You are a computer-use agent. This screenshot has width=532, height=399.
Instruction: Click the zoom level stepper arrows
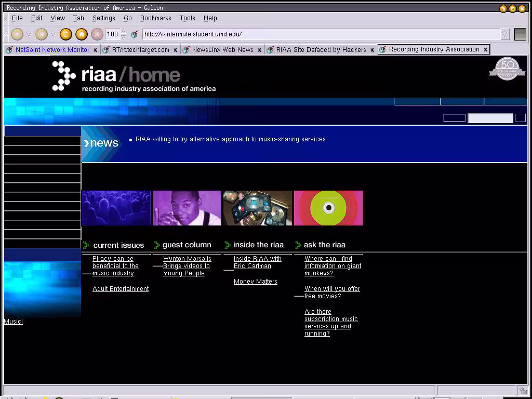[x=124, y=34]
